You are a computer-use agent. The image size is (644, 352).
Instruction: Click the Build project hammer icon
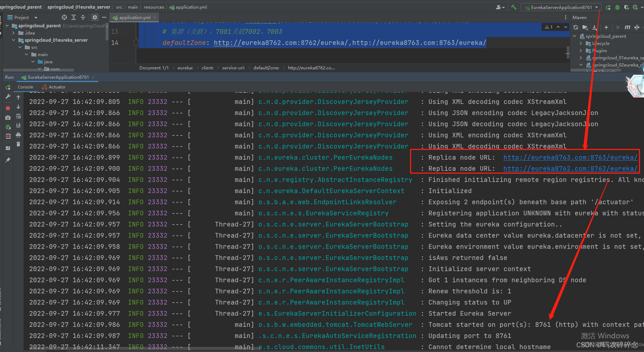point(514,7)
